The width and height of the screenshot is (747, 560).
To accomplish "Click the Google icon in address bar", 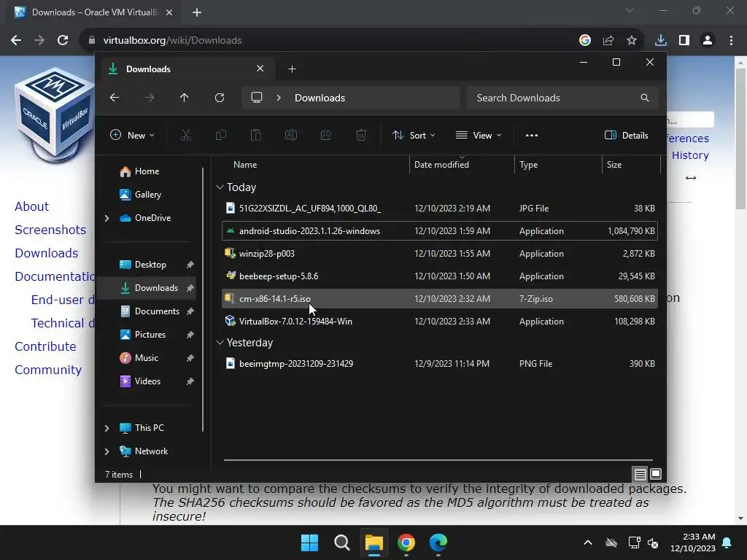I will [585, 41].
